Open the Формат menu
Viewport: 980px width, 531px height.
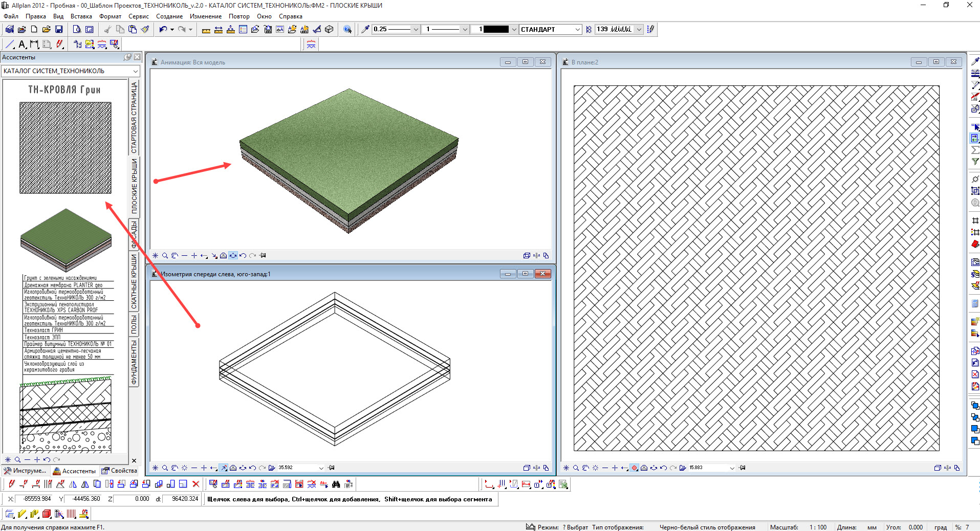point(110,16)
